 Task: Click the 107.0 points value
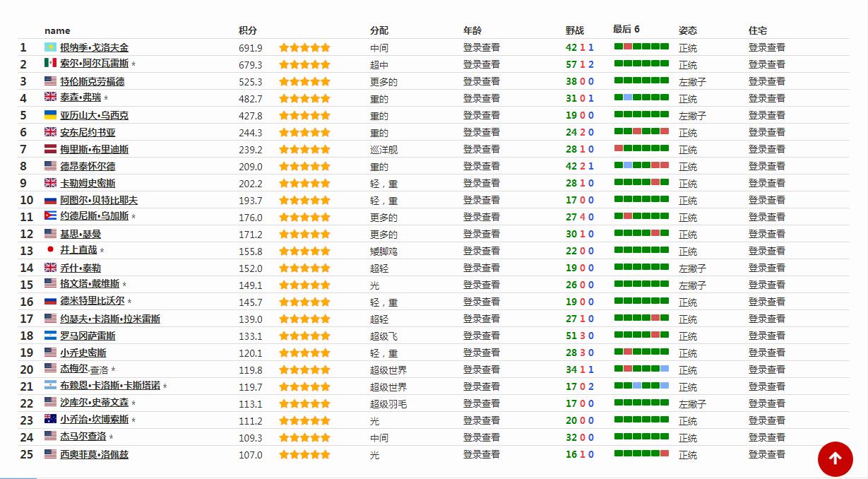pos(251,455)
